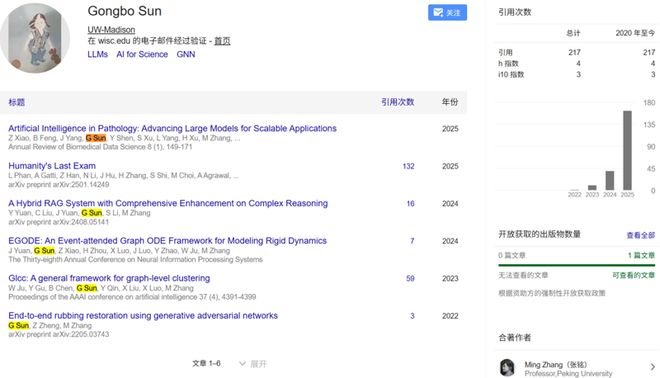
Task: Open the 132 citations count link
Action: pyautogui.click(x=408, y=166)
